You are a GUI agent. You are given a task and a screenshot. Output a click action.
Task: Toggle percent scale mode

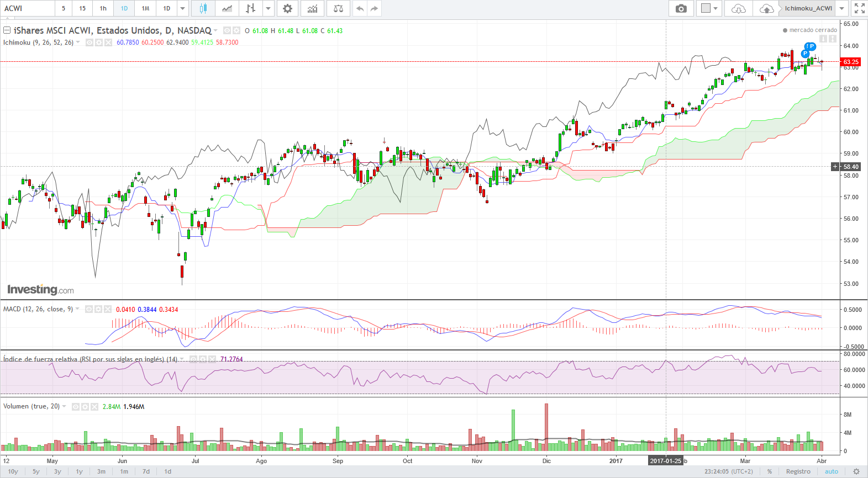(x=770, y=471)
